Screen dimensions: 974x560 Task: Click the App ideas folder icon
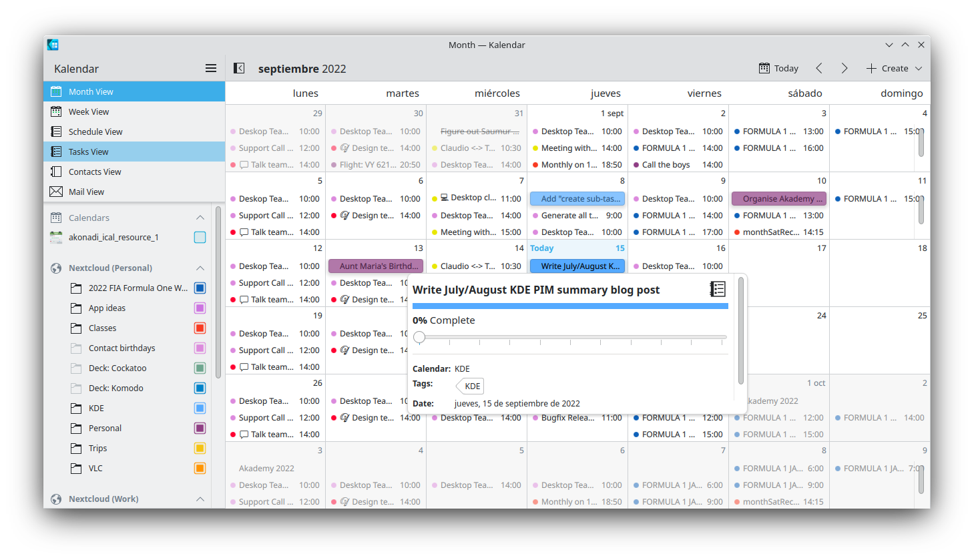pyautogui.click(x=76, y=308)
